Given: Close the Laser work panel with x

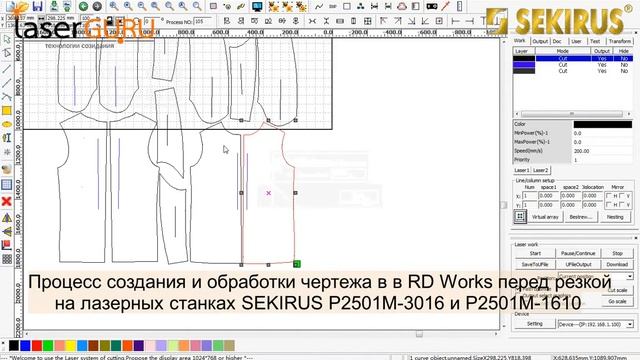Looking at the screenshot, I should pos(636,238).
